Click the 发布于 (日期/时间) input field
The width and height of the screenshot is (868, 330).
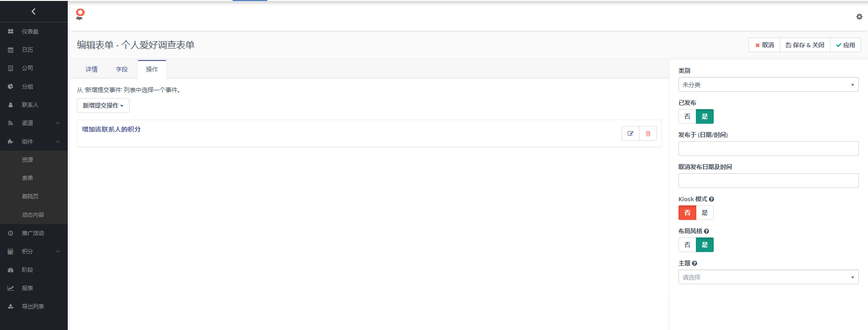(768, 148)
